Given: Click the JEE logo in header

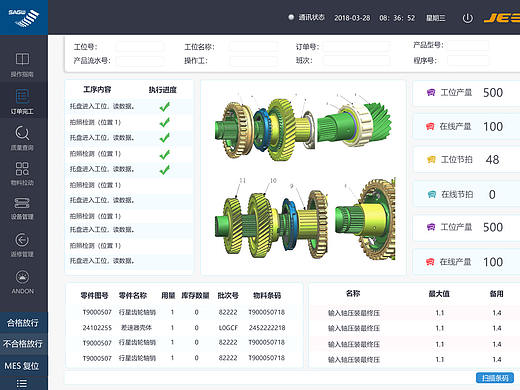Looking at the screenshot, I should pyautogui.click(x=502, y=18).
